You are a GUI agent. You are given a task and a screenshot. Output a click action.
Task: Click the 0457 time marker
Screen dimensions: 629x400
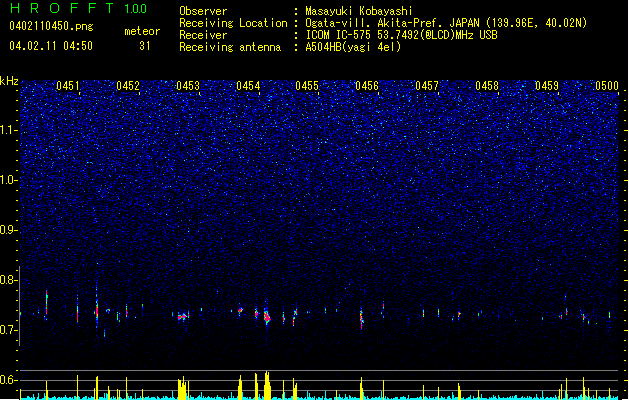427,86
